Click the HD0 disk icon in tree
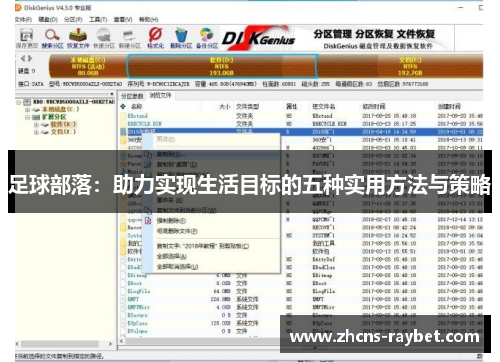 tap(27, 101)
